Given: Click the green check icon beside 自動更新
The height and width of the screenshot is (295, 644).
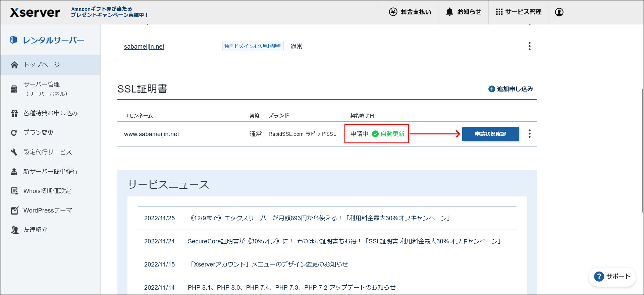Looking at the screenshot, I should pos(375,134).
